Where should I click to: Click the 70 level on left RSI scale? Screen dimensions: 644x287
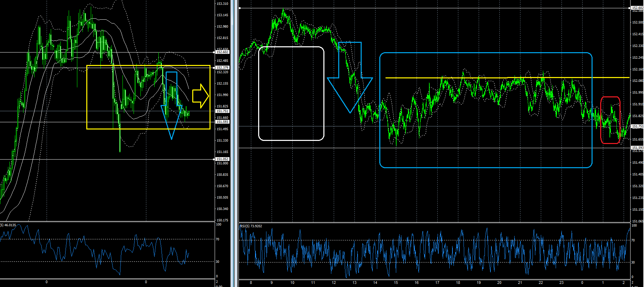coord(217,239)
